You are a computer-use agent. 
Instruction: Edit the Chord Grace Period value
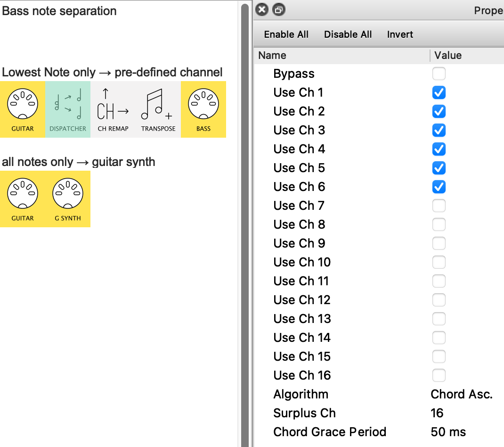pos(448,432)
